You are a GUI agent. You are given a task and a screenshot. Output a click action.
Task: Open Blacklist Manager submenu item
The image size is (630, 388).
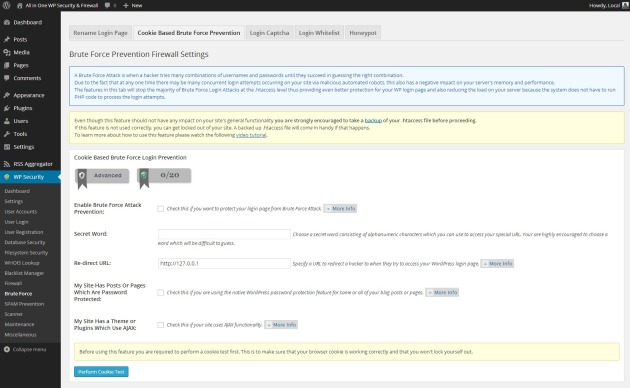(24, 274)
